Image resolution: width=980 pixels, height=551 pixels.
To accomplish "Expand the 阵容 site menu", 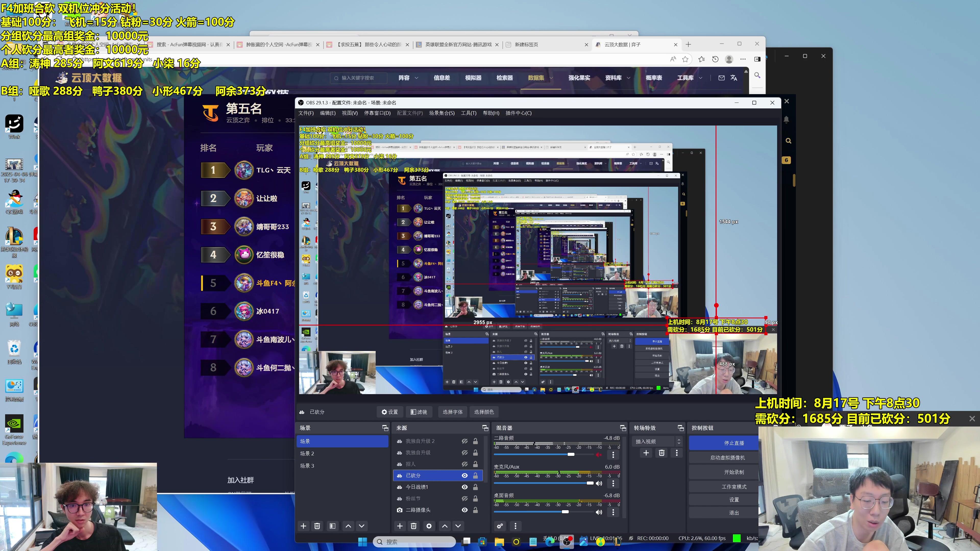I will [408, 78].
